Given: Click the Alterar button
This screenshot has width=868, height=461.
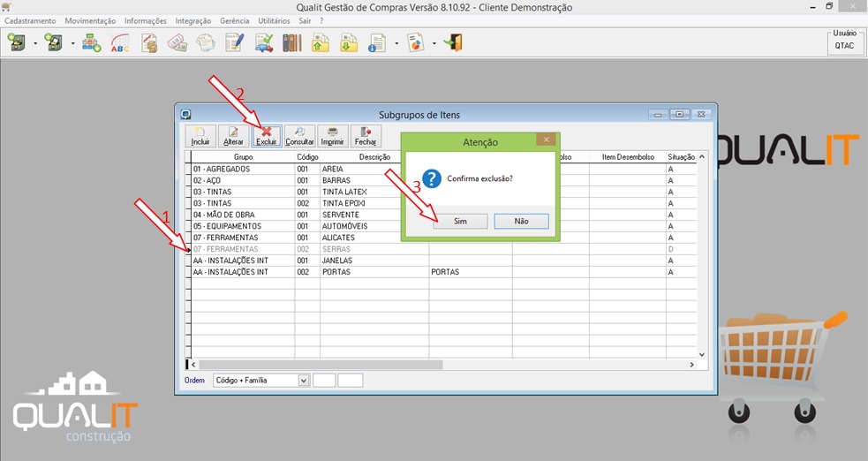Looking at the screenshot, I should pos(234,136).
